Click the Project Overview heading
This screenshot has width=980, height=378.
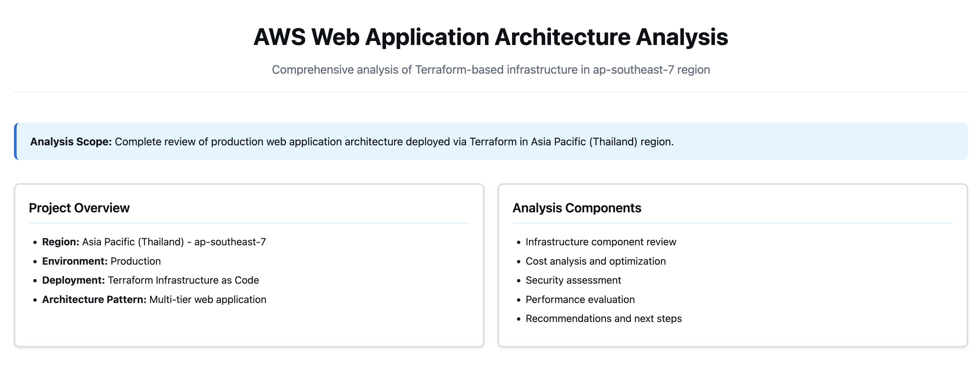point(79,208)
